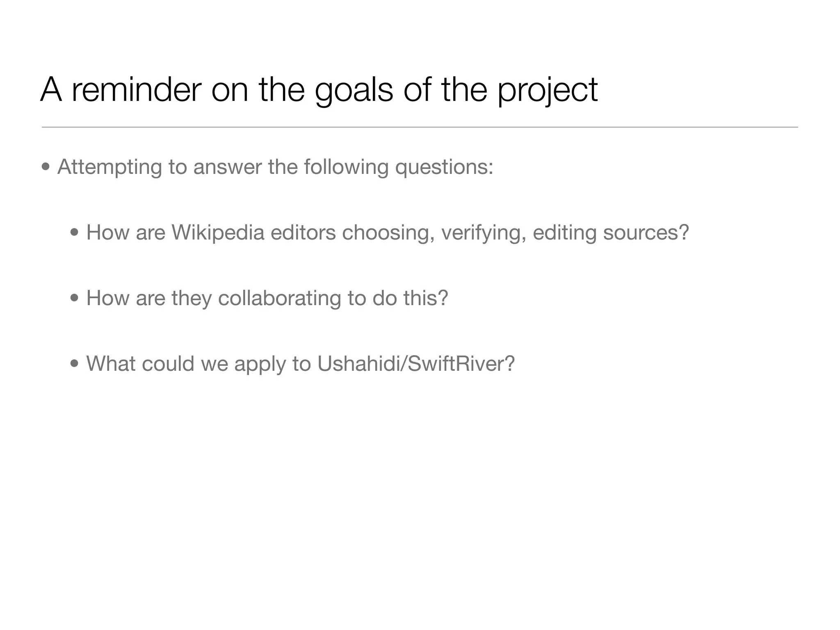Click the horizontal divider line under title
The image size is (840, 630).
(x=420, y=127)
